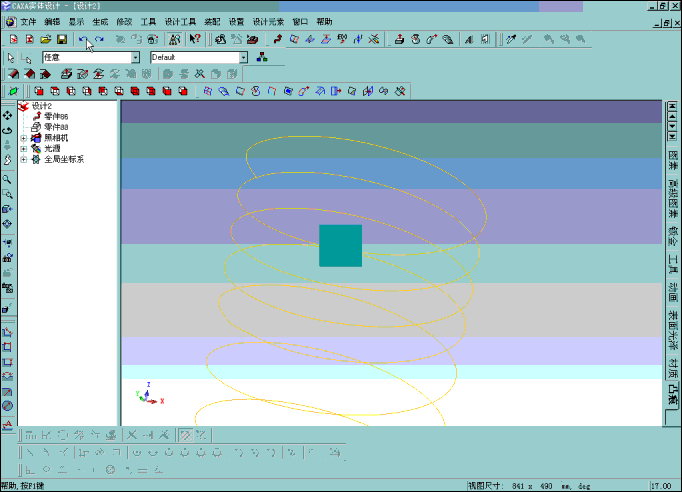Click the catalog tab scroll-up arrow

(x=672, y=116)
